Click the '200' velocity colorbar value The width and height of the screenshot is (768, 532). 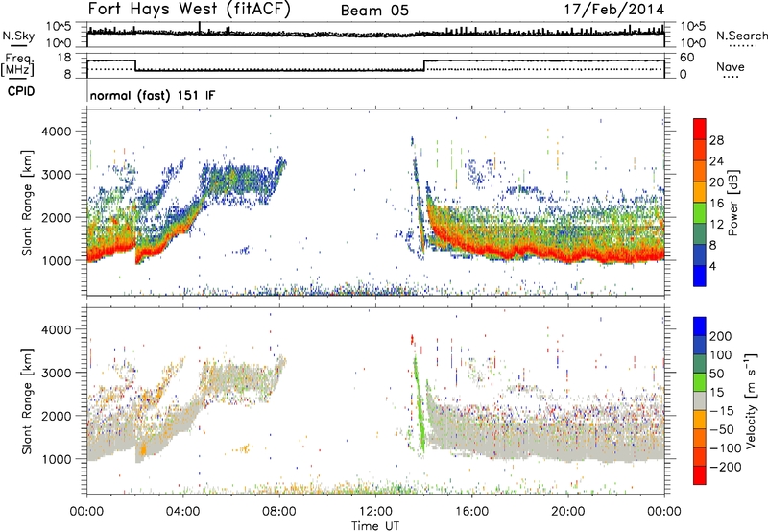(x=721, y=336)
